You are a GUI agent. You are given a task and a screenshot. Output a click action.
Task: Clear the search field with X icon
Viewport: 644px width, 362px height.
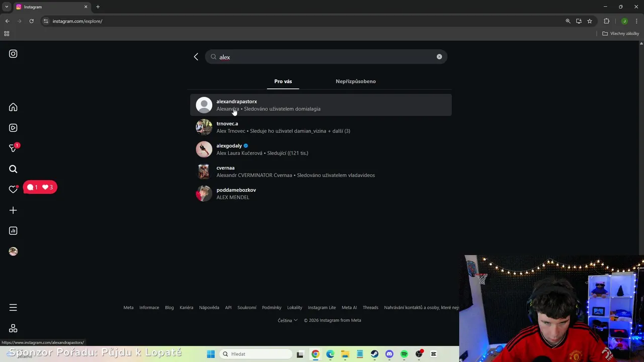tap(439, 57)
